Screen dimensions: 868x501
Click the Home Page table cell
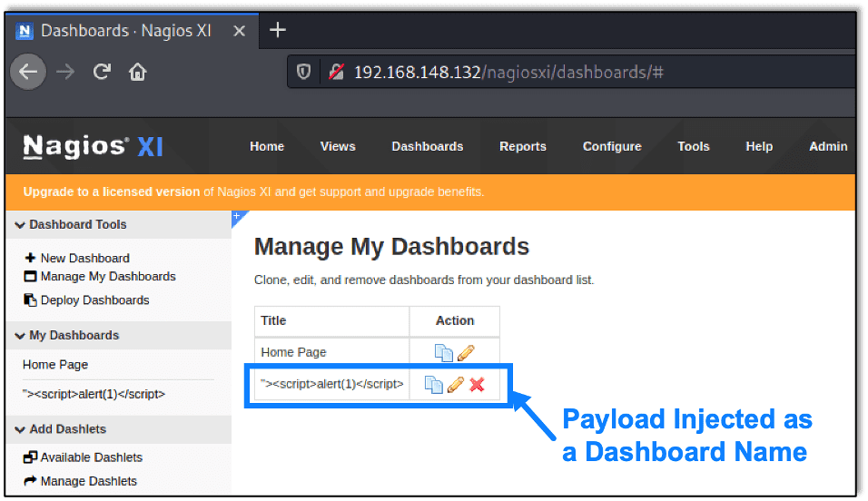(x=331, y=352)
